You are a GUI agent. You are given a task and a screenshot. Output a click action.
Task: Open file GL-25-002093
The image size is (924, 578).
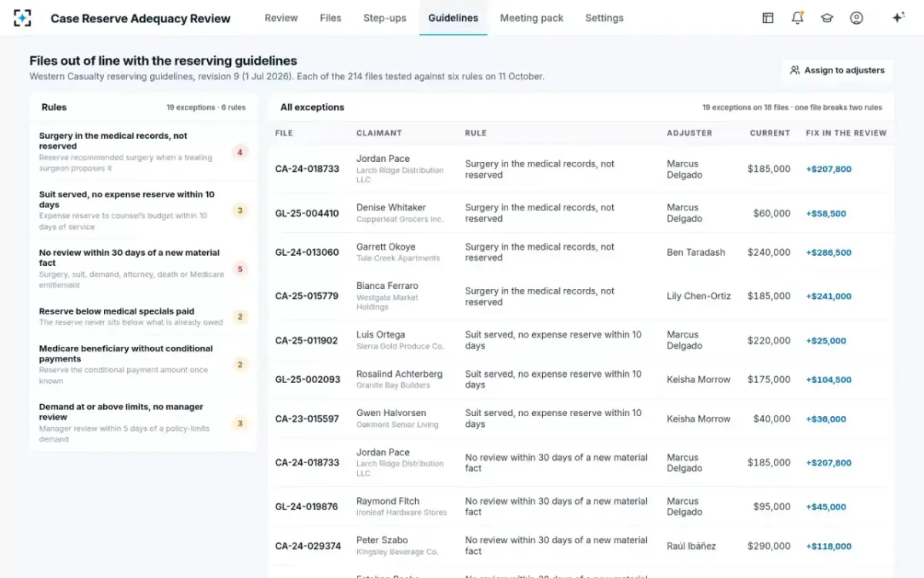click(307, 379)
